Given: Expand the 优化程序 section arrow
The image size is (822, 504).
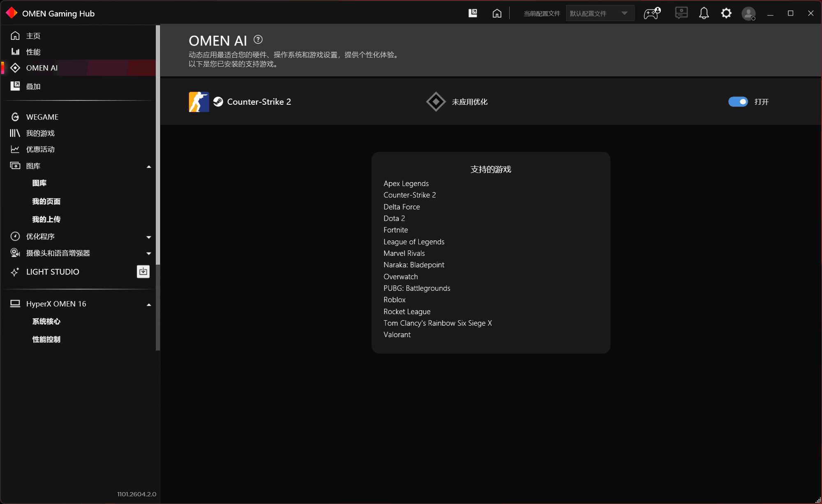Looking at the screenshot, I should pos(149,237).
